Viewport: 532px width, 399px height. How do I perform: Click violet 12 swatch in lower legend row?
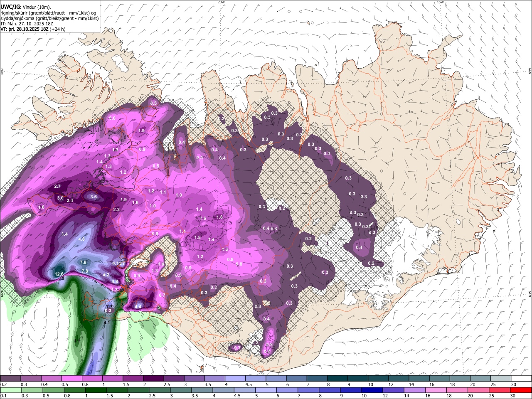(393, 390)
